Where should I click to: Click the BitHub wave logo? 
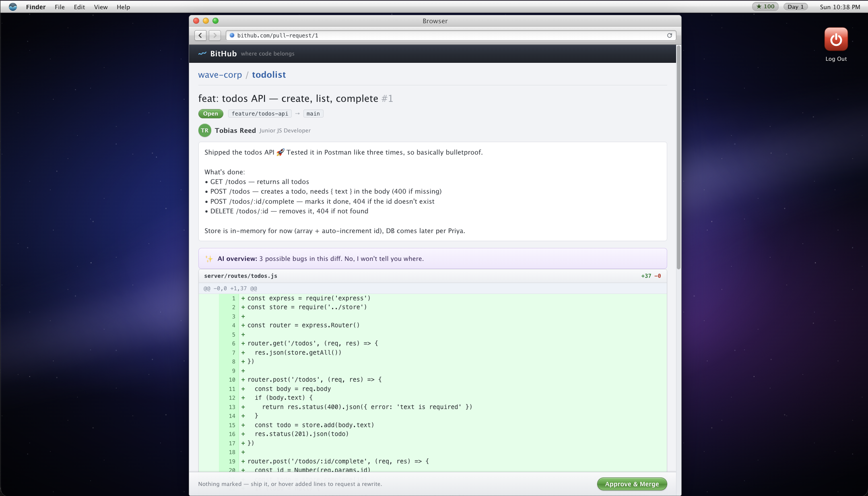202,54
